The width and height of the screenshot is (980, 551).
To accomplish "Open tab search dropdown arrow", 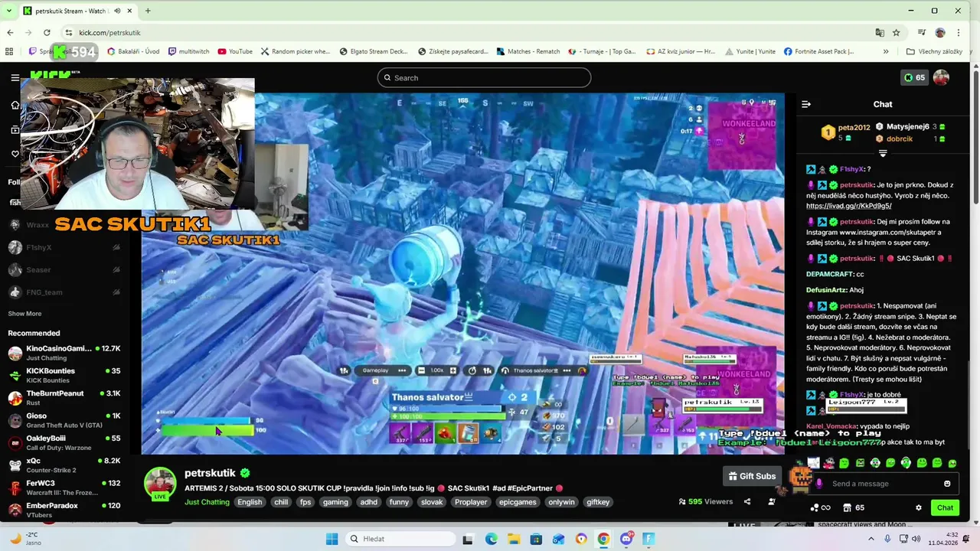I will 9,11.
